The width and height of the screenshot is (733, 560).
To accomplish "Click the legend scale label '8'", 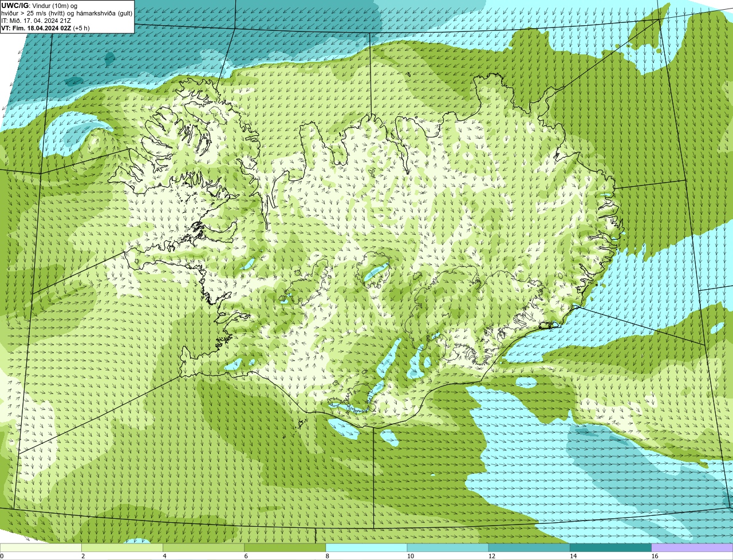I will [328, 556].
